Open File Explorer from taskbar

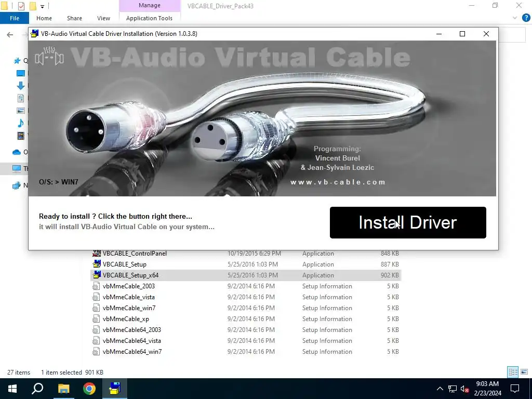63,389
